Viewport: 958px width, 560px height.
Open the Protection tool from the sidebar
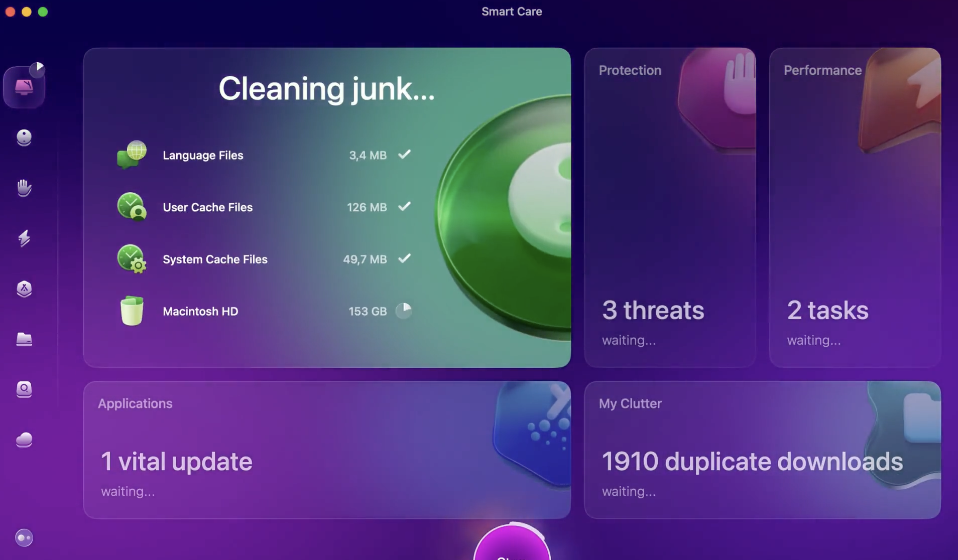click(24, 188)
